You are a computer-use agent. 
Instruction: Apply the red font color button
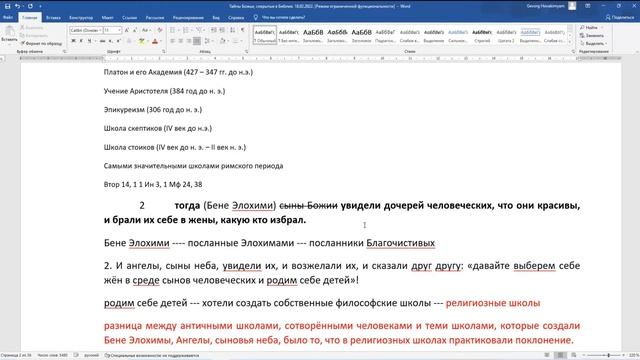pyautogui.click(x=155, y=41)
